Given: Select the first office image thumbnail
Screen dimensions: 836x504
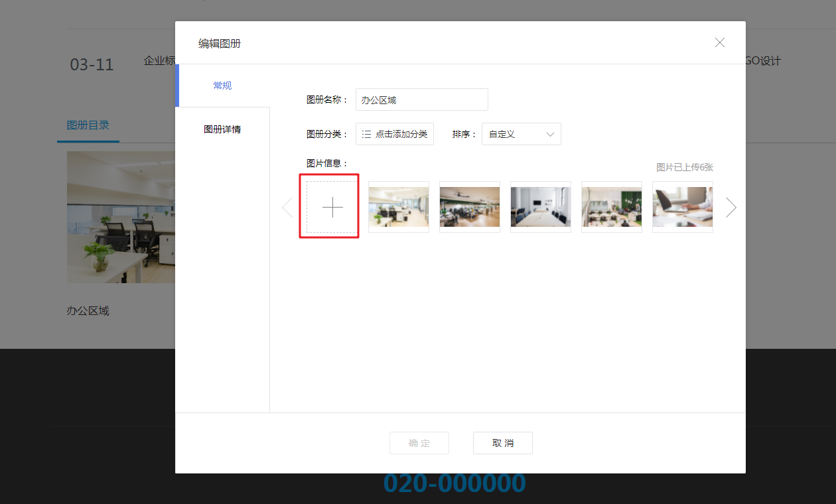Looking at the screenshot, I should (x=399, y=207).
